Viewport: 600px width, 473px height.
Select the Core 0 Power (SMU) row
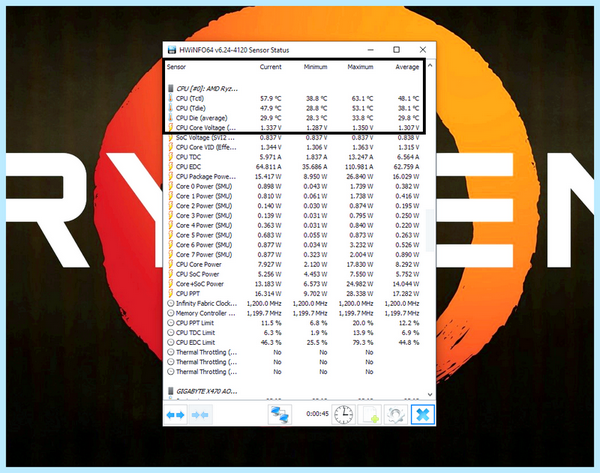pyautogui.click(x=294, y=186)
